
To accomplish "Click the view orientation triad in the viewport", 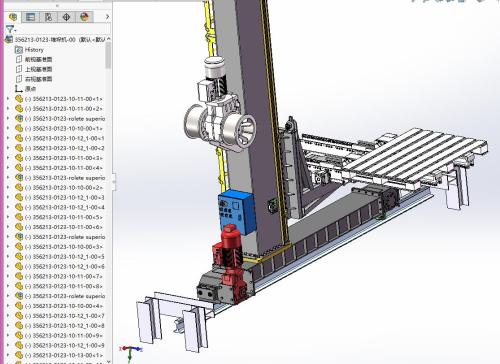I will (131, 352).
